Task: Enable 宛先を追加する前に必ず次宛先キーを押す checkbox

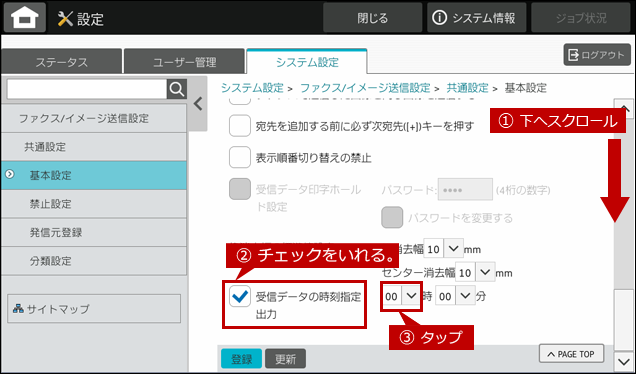Action: click(240, 126)
